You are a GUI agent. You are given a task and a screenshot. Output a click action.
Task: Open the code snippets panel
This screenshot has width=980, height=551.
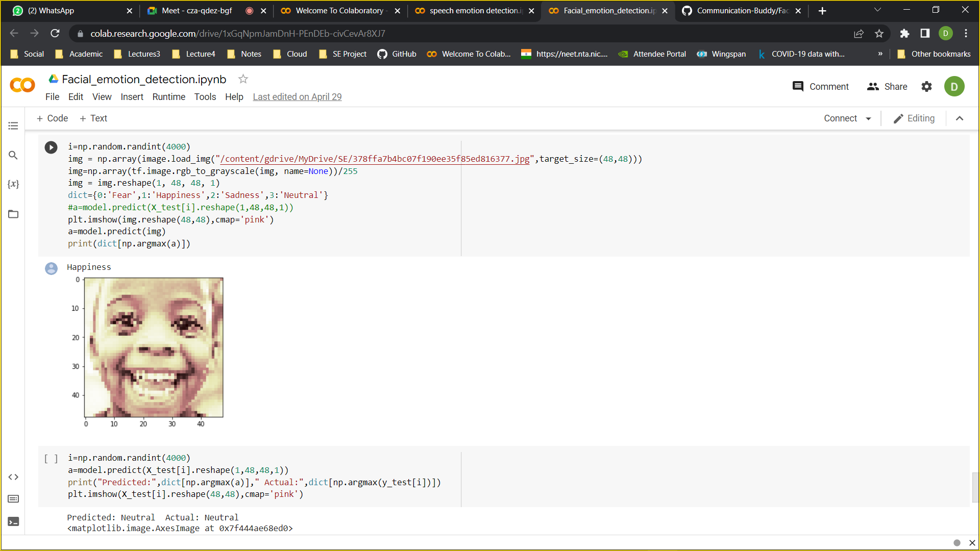click(x=13, y=477)
